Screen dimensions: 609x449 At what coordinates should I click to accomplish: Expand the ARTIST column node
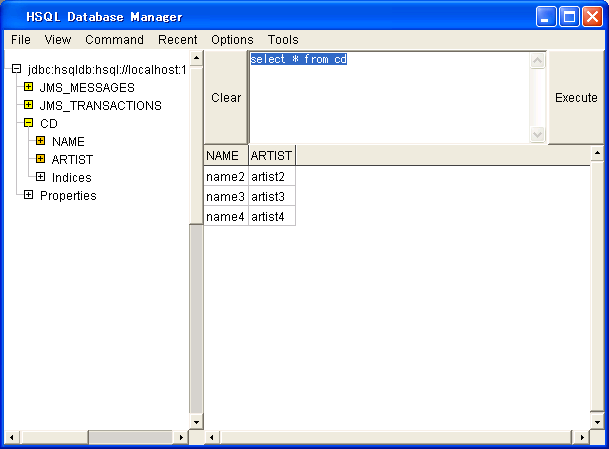tap(40, 158)
